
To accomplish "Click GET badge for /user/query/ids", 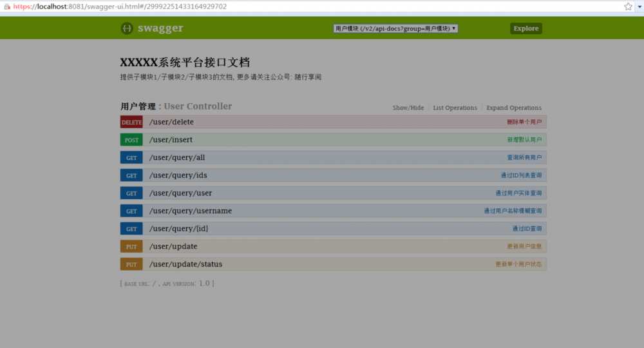I will [131, 175].
